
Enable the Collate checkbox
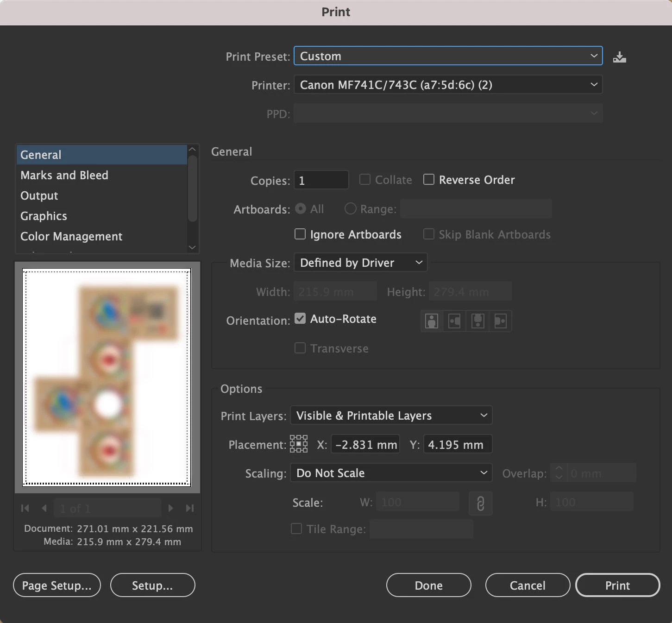pyautogui.click(x=365, y=179)
